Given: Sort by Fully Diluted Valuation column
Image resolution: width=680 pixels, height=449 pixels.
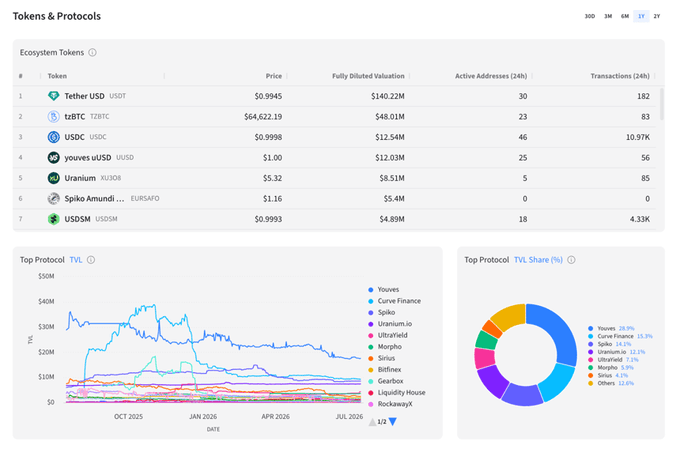Looking at the screenshot, I should 368,76.
